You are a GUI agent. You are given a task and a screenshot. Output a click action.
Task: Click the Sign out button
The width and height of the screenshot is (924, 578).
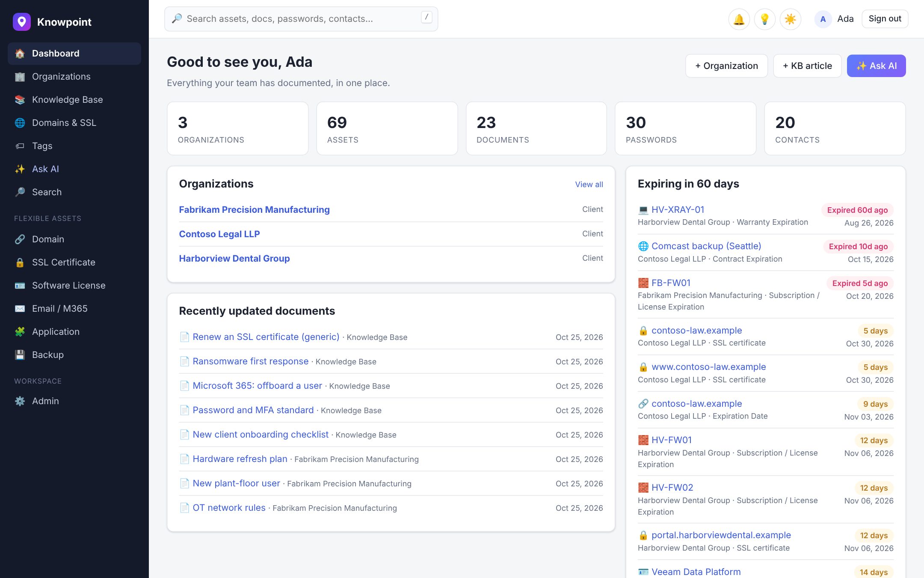tap(885, 19)
